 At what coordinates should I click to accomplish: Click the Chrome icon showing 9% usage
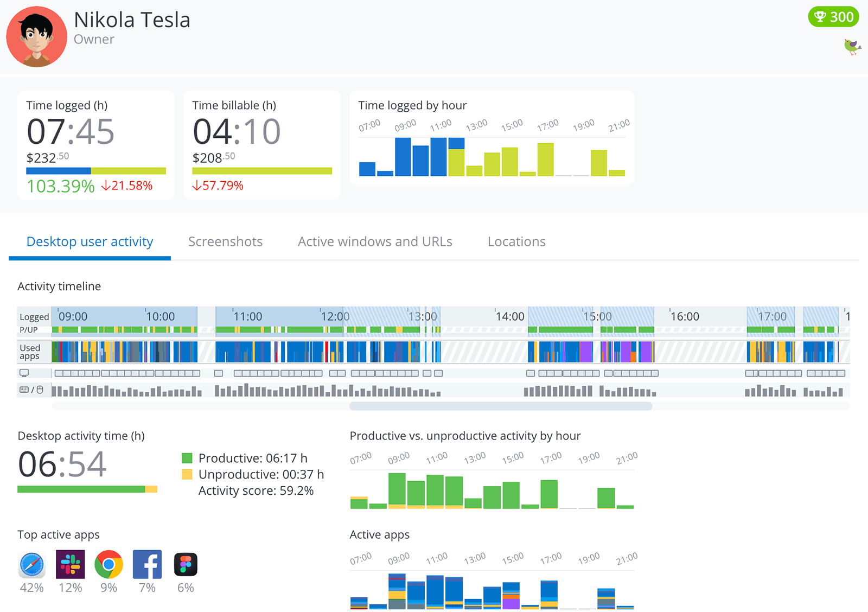click(108, 564)
